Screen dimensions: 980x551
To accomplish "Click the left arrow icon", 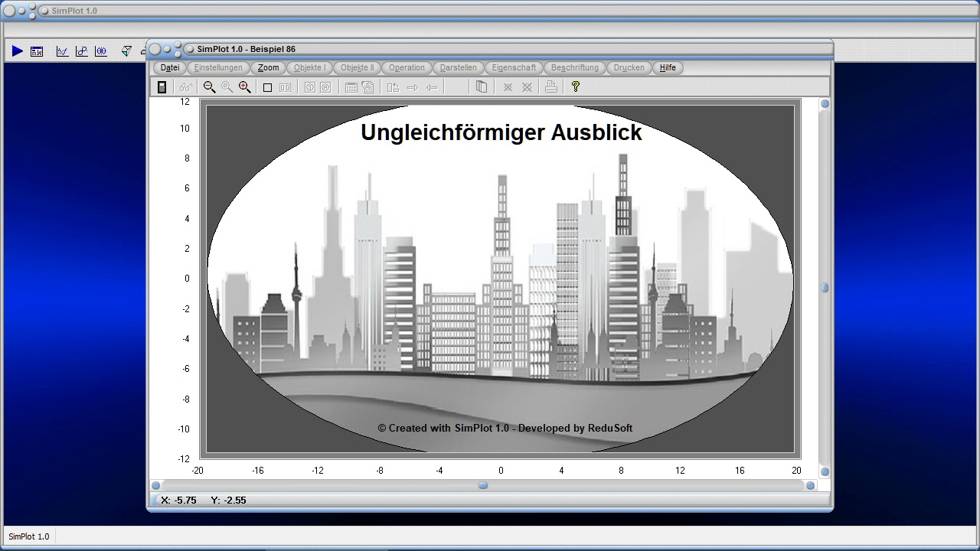I will point(432,87).
